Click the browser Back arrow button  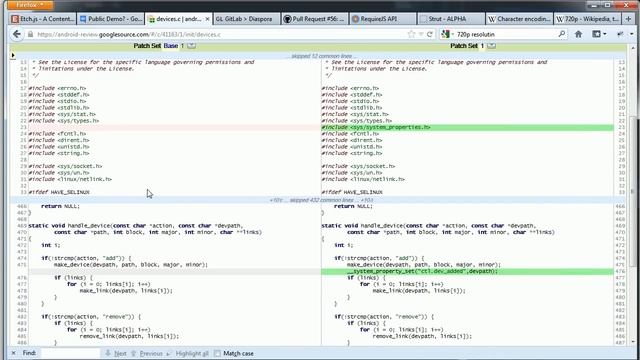pyautogui.click(x=17, y=34)
